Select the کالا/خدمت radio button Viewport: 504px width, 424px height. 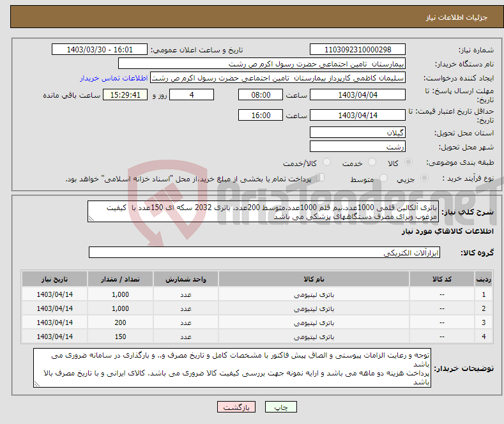point(326,162)
